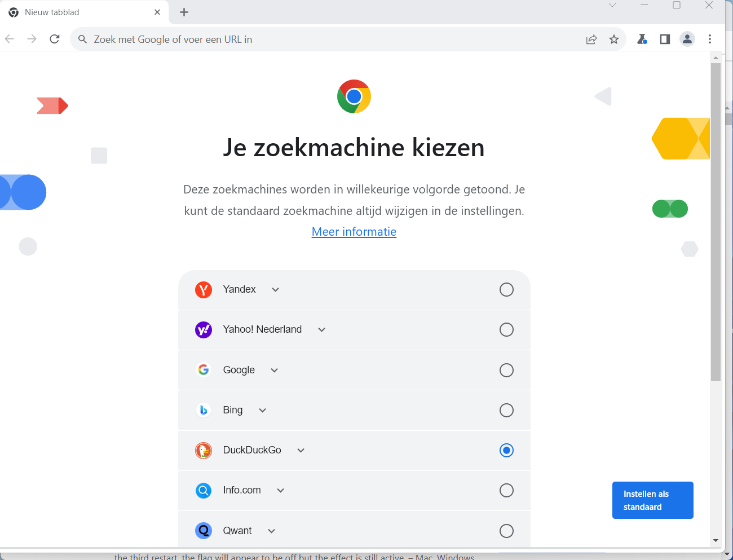Open Chrome three-dot menu

710,39
